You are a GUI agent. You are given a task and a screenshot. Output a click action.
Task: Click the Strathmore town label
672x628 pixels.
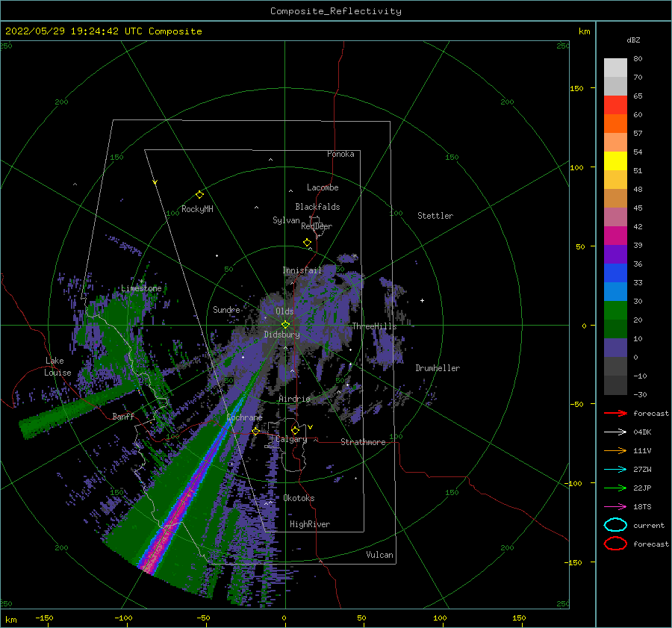click(363, 442)
